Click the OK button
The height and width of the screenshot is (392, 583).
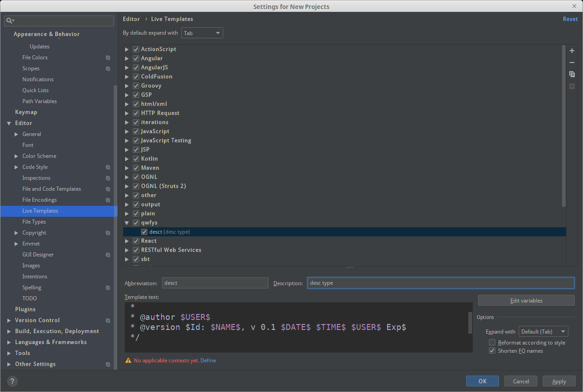(x=483, y=381)
